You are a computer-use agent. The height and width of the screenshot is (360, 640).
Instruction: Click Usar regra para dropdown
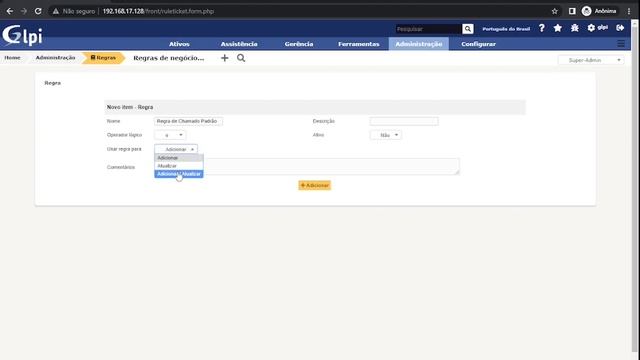click(x=176, y=149)
